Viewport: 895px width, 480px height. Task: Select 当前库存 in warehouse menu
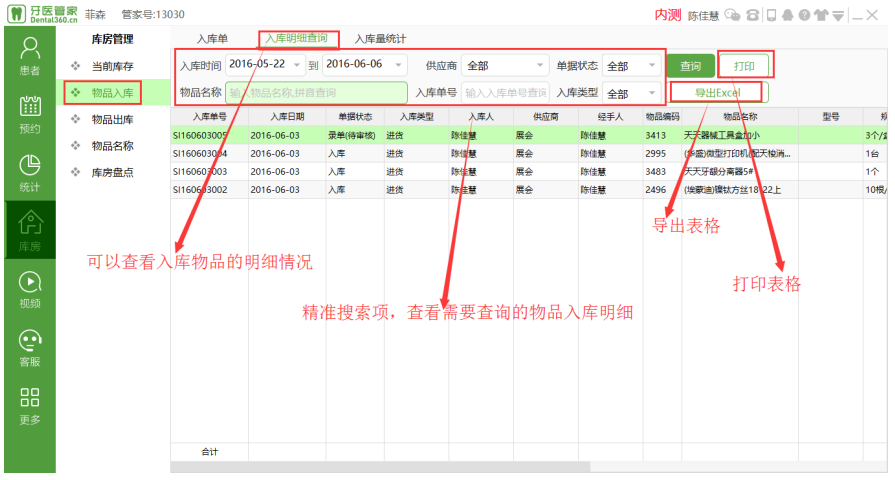click(112, 66)
